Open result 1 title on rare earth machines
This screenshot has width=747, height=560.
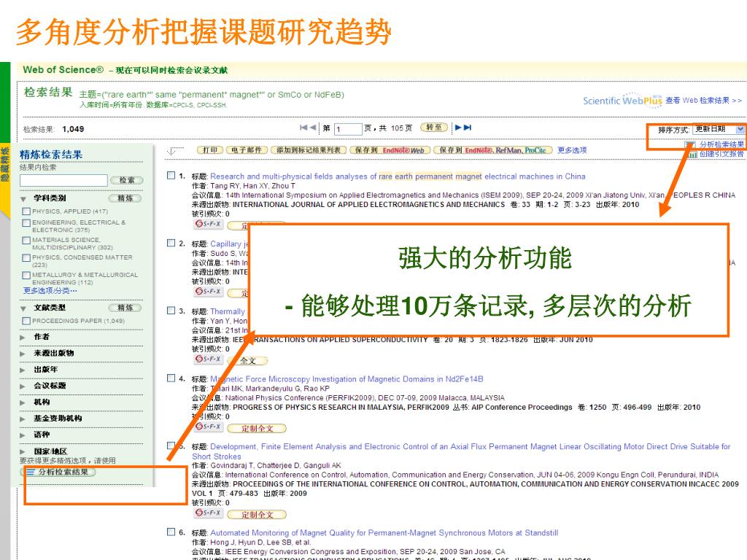(398, 176)
